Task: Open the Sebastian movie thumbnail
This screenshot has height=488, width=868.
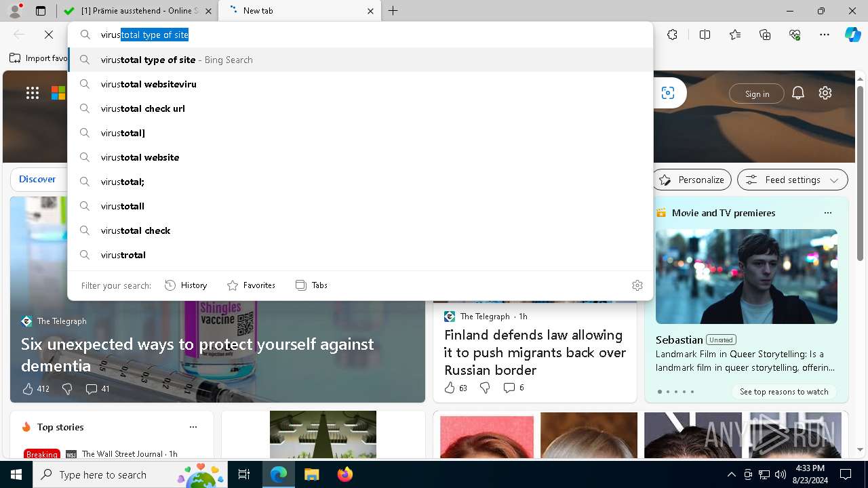Action: [747, 277]
